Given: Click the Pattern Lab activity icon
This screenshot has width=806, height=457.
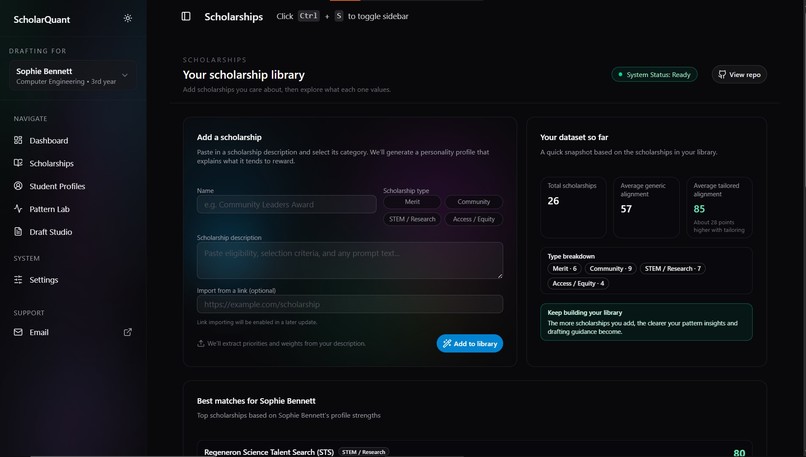Looking at the screenshot, I should coord(18,209).
